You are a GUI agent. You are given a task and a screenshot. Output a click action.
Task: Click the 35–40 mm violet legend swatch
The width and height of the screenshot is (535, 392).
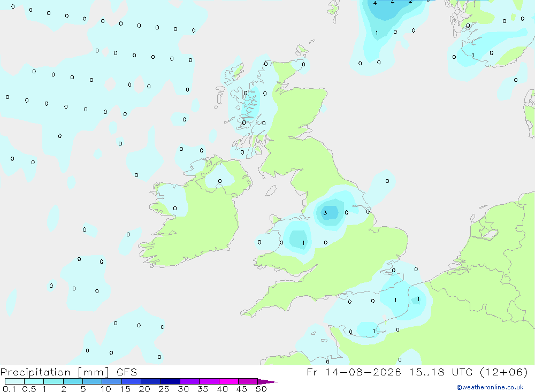[209, 381]
